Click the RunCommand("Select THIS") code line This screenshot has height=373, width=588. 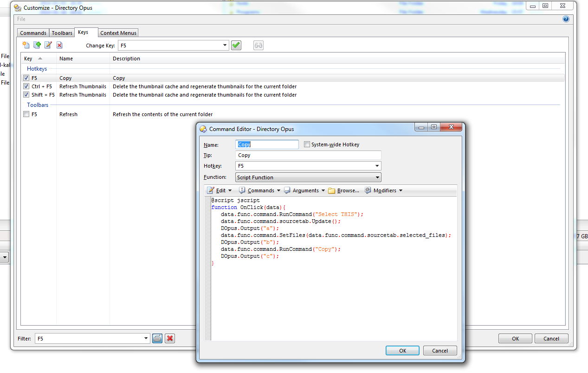click(x=292, y=214)
